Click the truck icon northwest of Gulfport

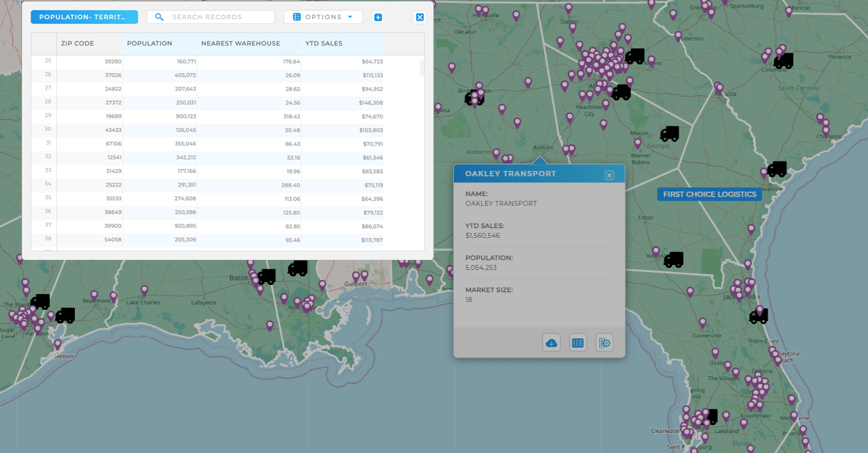[298, 269]
